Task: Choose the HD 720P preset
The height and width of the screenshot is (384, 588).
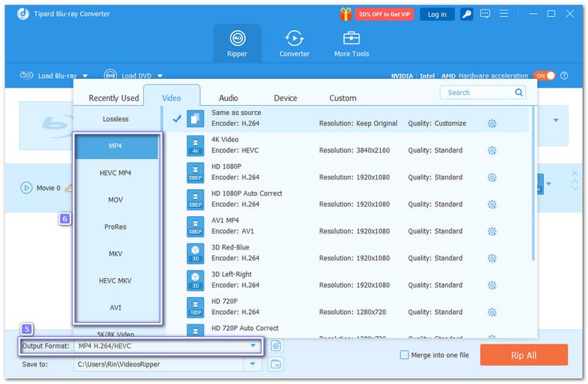Action: pyautogui.click(x=347, y=307)
